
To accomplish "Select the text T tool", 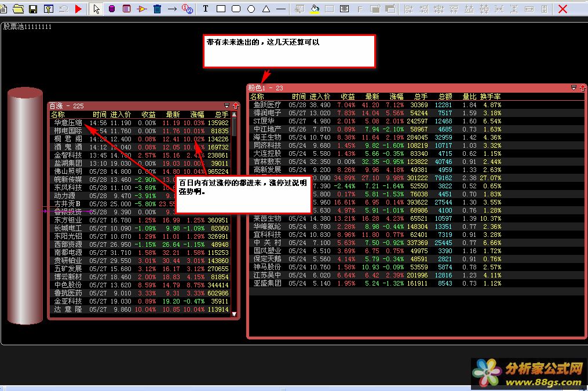I will point(206,9).
